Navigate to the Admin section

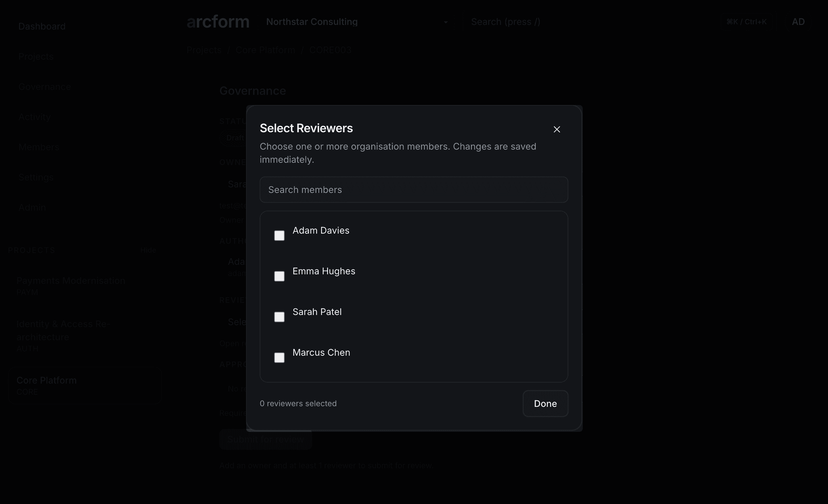(32, 207)
